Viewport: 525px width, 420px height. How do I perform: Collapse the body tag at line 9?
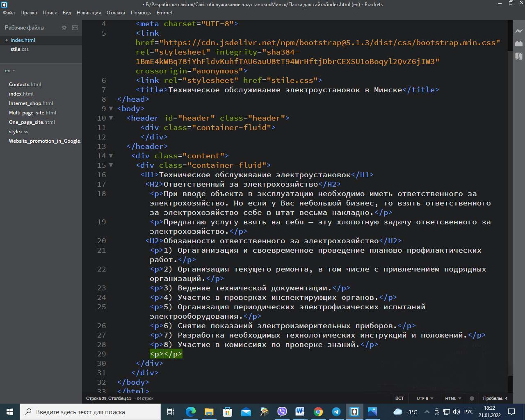click(x=111, y=109)
